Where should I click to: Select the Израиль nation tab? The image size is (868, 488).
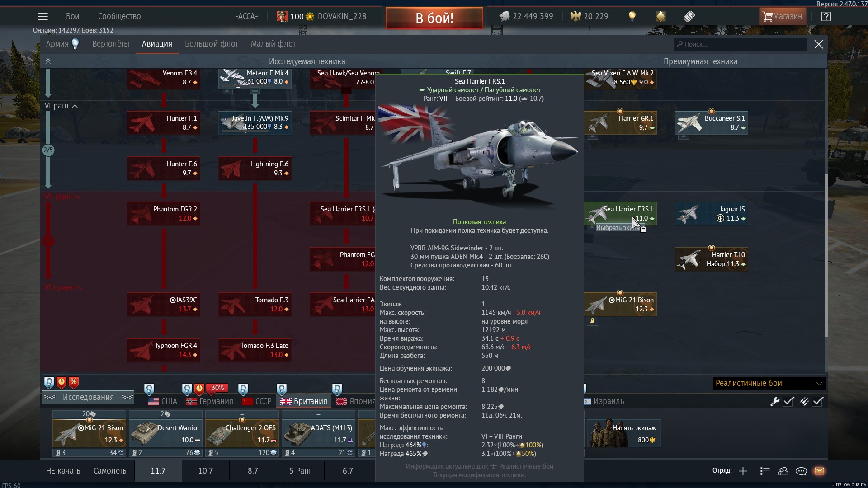604,401
